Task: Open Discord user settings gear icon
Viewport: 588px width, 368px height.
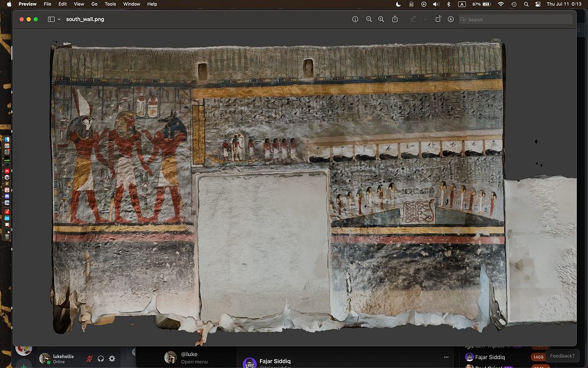Action: pos(112,359)
